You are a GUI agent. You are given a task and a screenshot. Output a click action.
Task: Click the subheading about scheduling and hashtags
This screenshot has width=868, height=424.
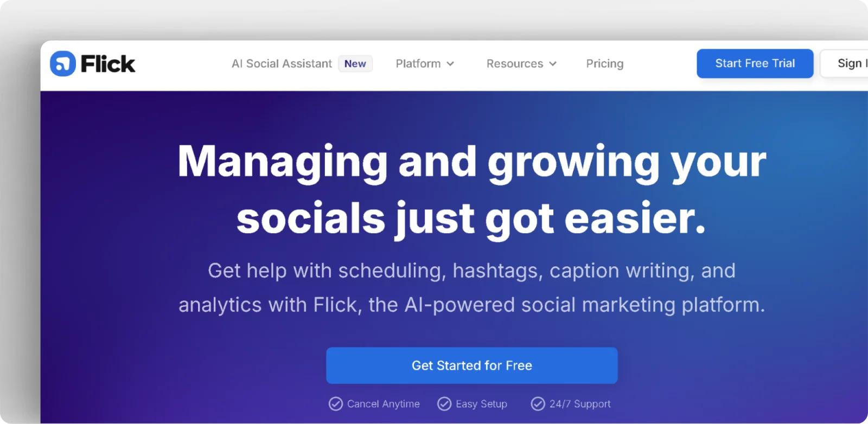[471, 287]
